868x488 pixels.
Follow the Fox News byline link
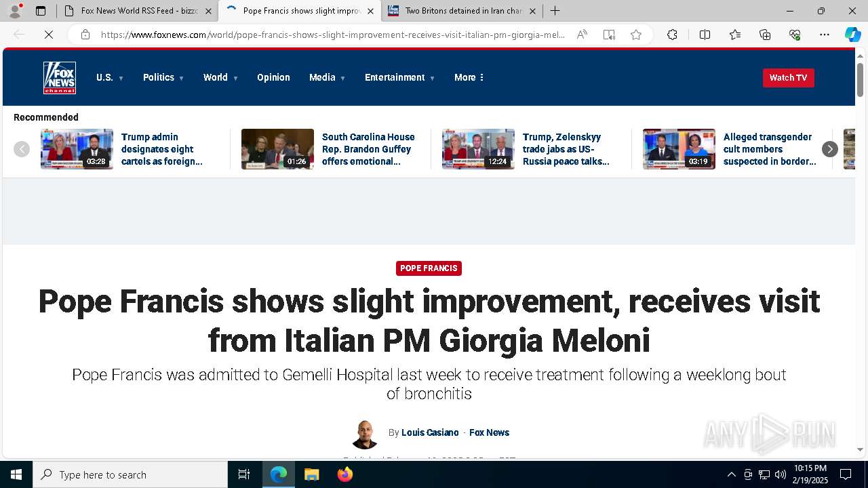[489, 432]
